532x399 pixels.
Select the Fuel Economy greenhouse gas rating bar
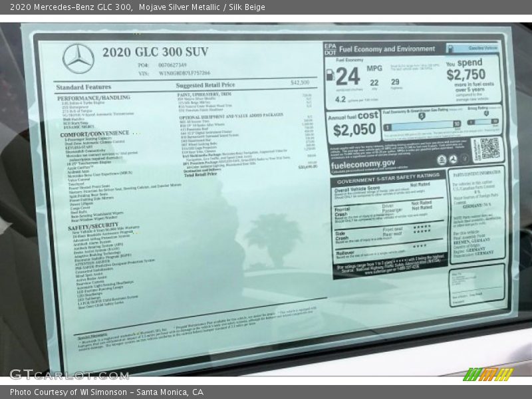click(x=422, y=126)
